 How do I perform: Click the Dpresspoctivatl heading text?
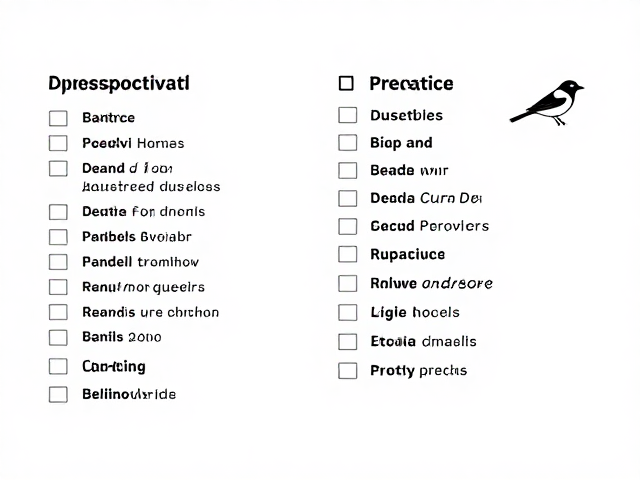point(119,84)
